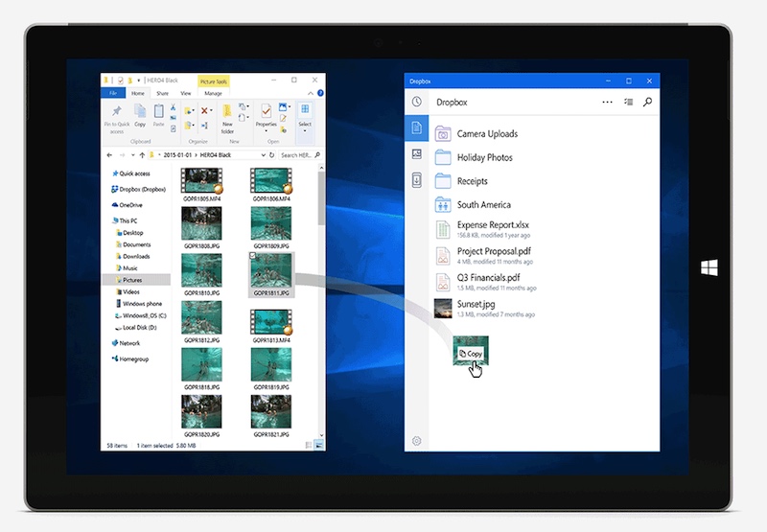The width and height of the screenshot is (767, 532).
Task: Click the Quick Access Toolbar properties icon
Action: coord(121,81)
